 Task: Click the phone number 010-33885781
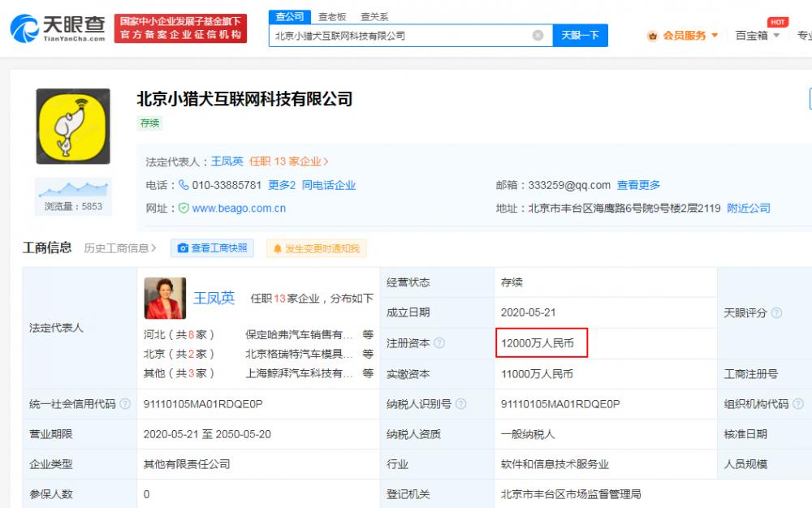point(227,185)
